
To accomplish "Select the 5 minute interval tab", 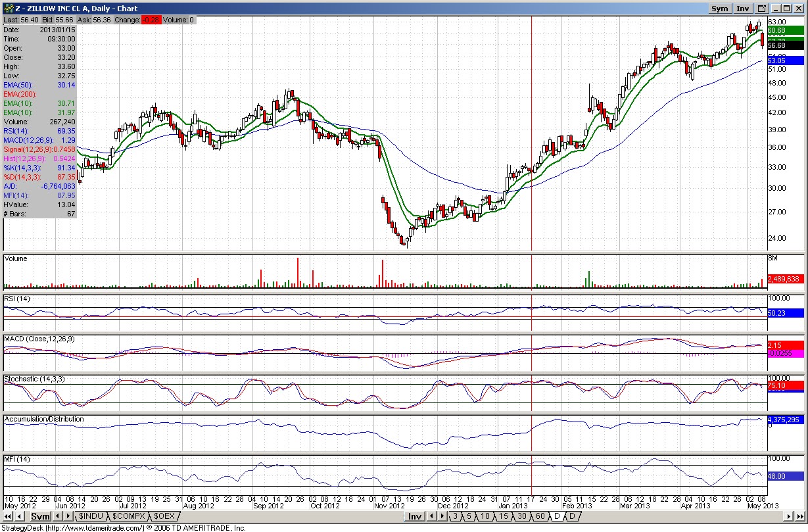I will tap(469, 516).
